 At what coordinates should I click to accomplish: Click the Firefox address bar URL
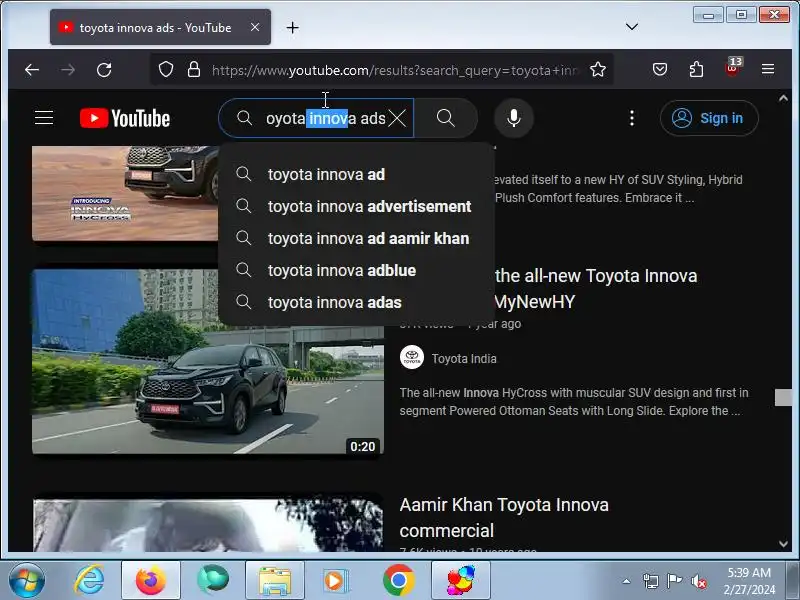point(395,70)
